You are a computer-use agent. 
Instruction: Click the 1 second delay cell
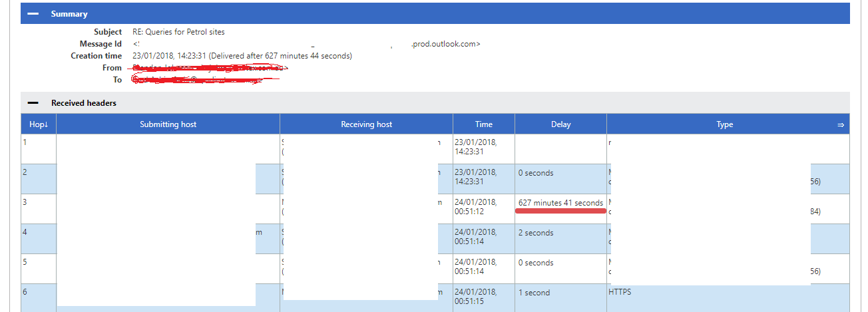point(560,298)
